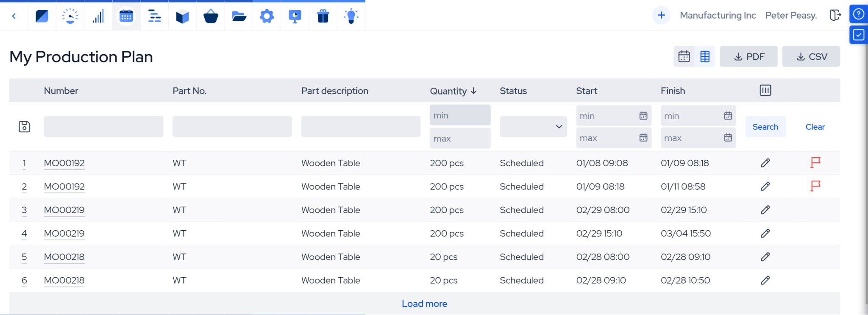Open the column chooser icon
Viewport: 868px width, 315px height.
point(765,90)
